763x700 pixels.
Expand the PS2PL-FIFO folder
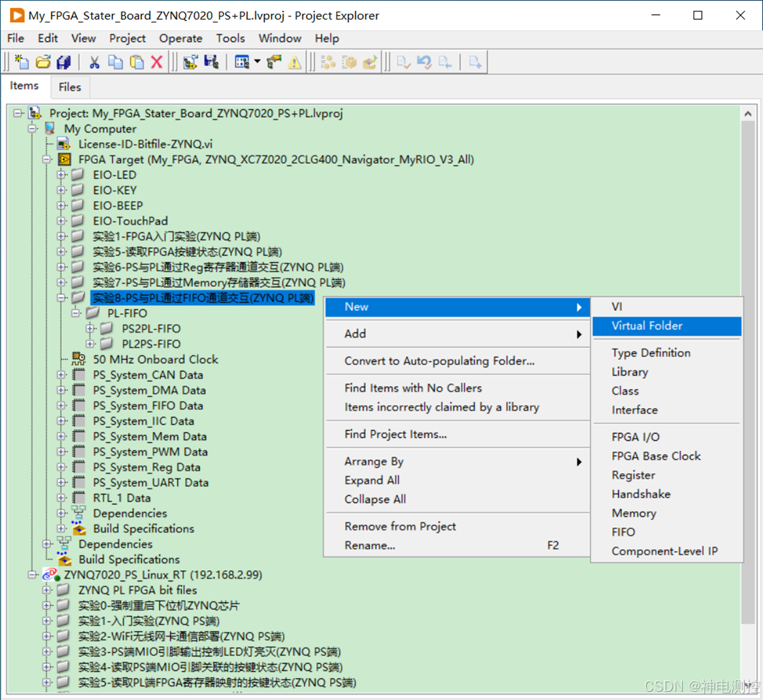[90, 329]
